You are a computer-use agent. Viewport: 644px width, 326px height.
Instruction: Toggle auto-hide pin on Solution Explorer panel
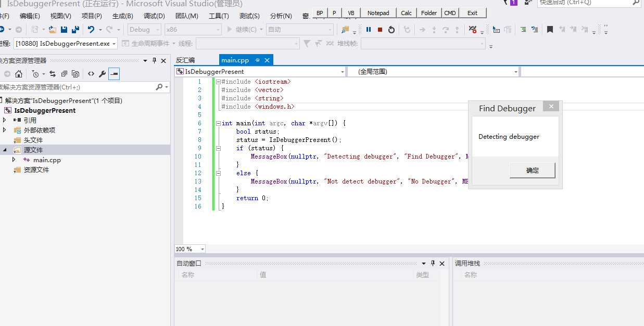[154, 61]
